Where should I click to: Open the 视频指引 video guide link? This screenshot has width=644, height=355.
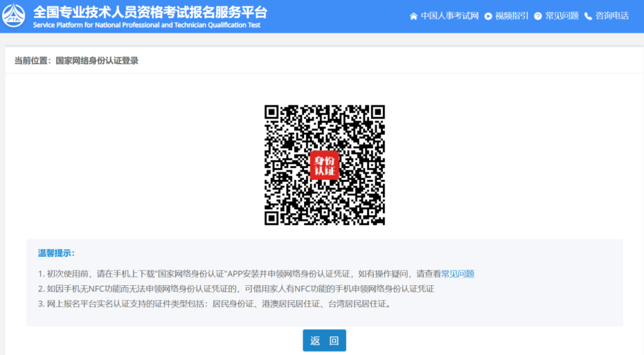tap(512, 16)
